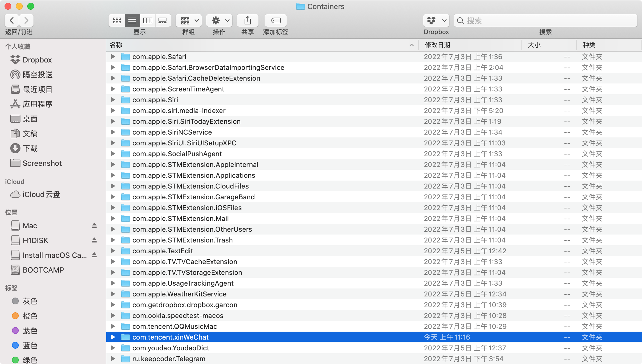This screenshot has width=642, height=364.
Task: Switch to icon view
Action: (x=117, y=20)
